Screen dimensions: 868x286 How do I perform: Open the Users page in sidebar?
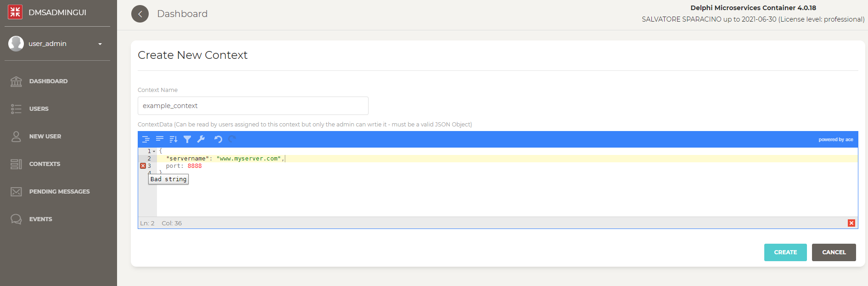[39, 109]
